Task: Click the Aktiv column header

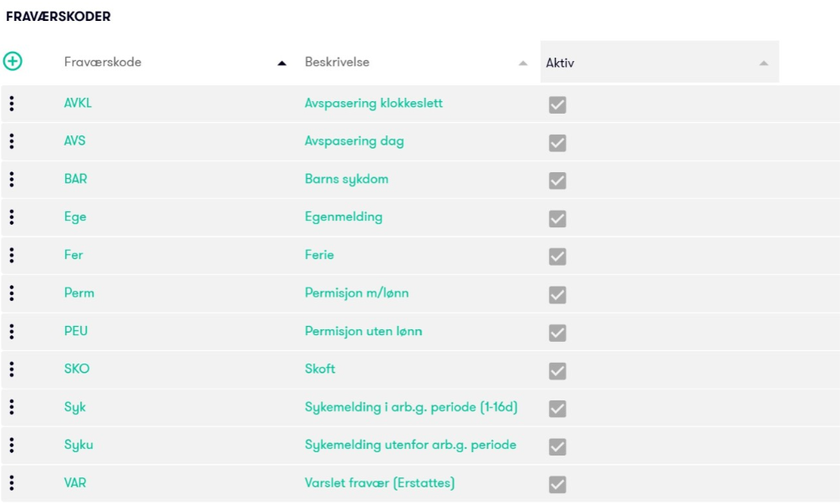Action: (x=659, y=62)
